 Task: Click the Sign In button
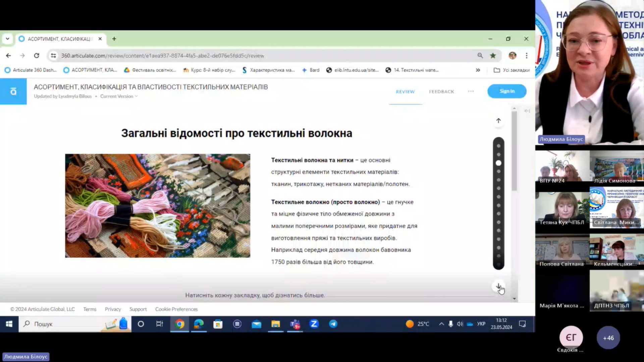pos(506,91)
